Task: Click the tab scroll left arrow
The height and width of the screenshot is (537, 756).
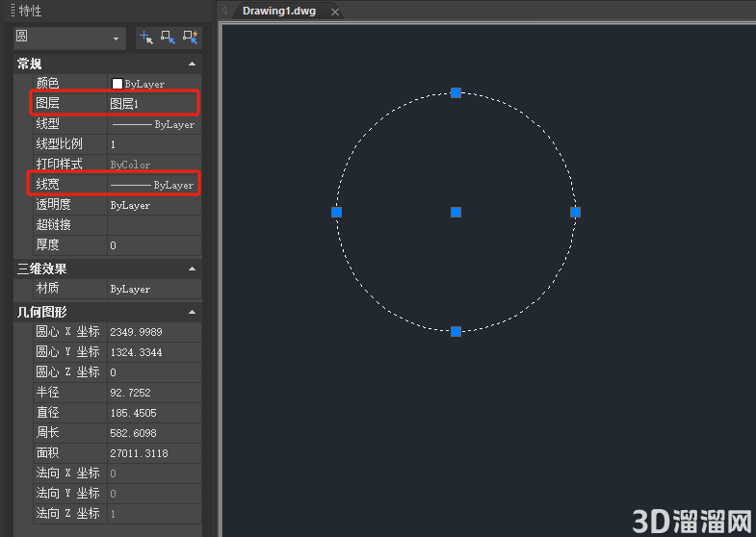Action: point(224,11)
